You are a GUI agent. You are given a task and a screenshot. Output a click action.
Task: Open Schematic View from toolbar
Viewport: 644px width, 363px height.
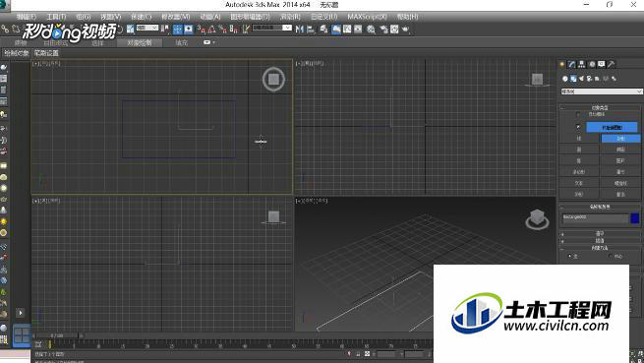[358, 29]
